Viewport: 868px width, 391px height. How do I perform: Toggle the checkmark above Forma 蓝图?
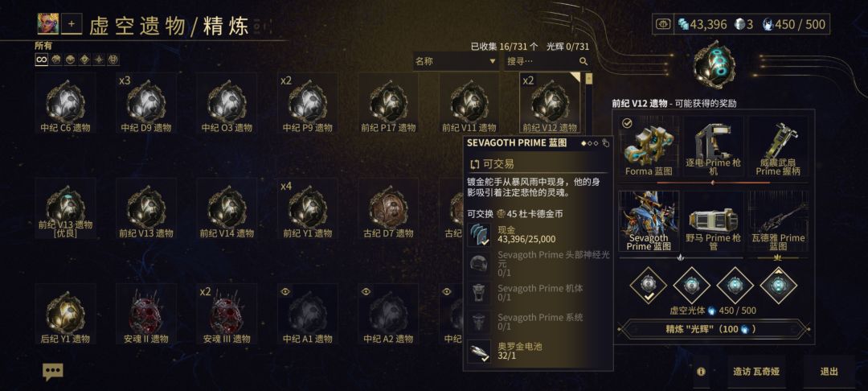[x=627, y=124]
